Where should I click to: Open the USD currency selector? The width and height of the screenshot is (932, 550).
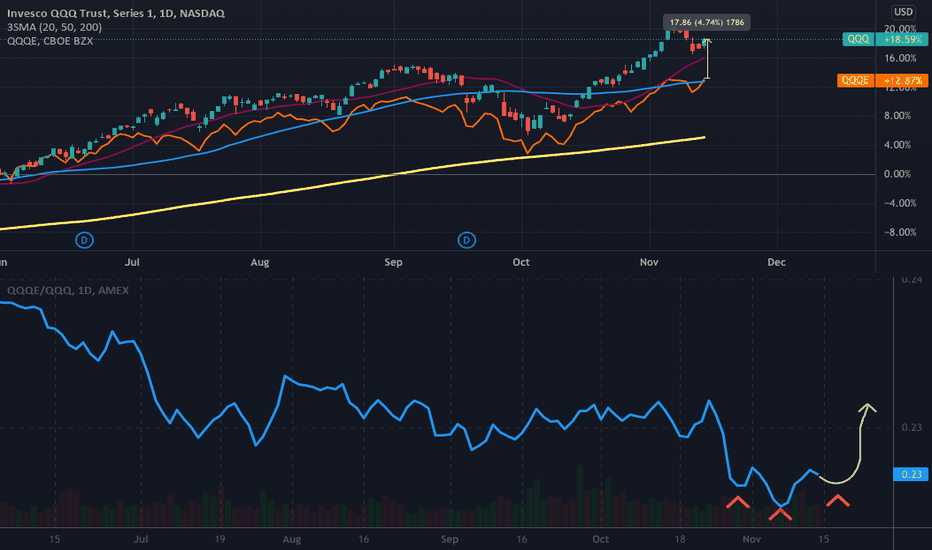coord(903,12)
